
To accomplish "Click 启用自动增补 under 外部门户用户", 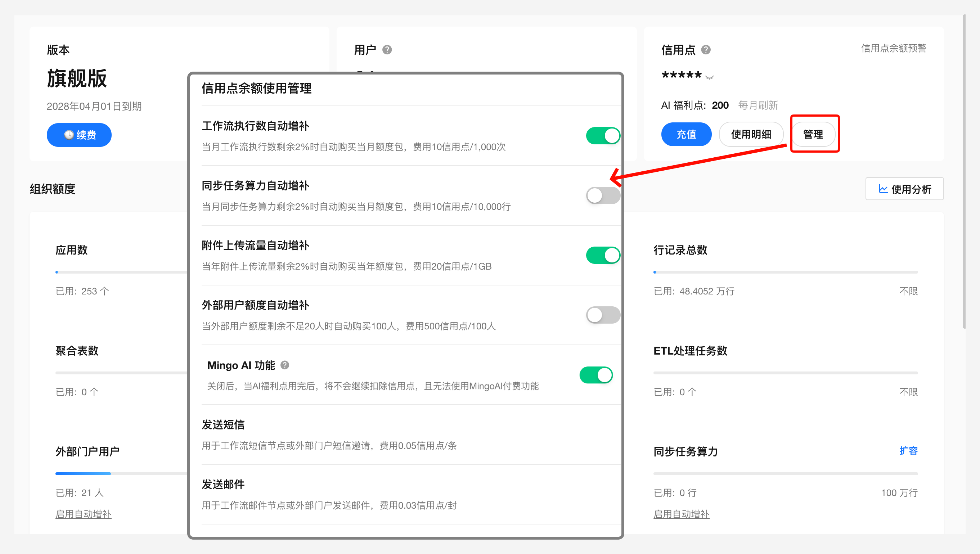I will [x=83, y=514].
